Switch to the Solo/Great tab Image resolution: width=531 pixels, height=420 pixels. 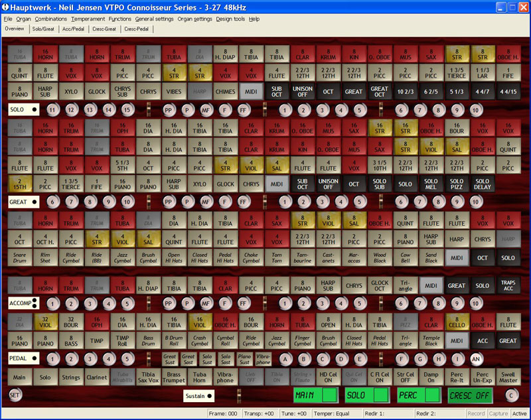coord(43,29)
